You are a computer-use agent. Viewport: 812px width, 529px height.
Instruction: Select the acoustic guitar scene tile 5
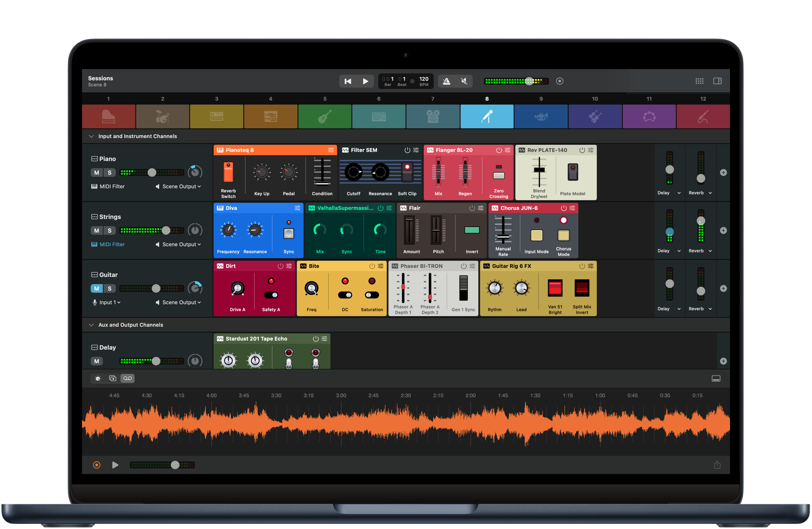324,117
